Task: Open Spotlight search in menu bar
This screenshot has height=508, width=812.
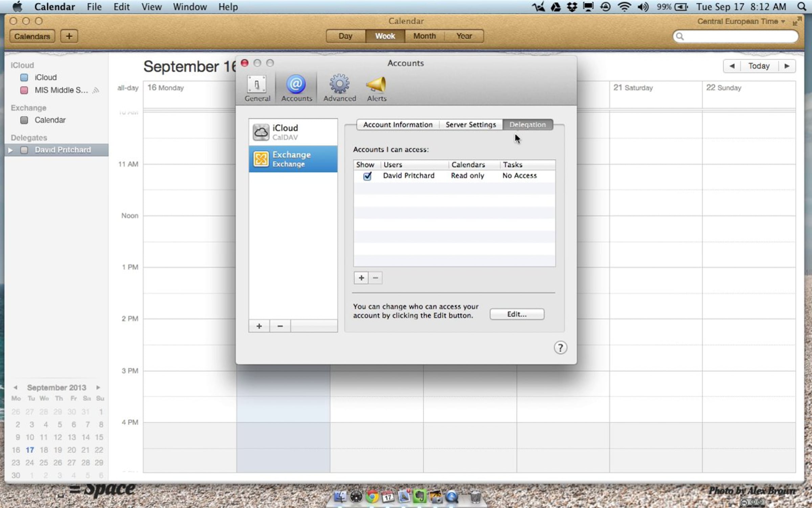Action: click(802, 7)
